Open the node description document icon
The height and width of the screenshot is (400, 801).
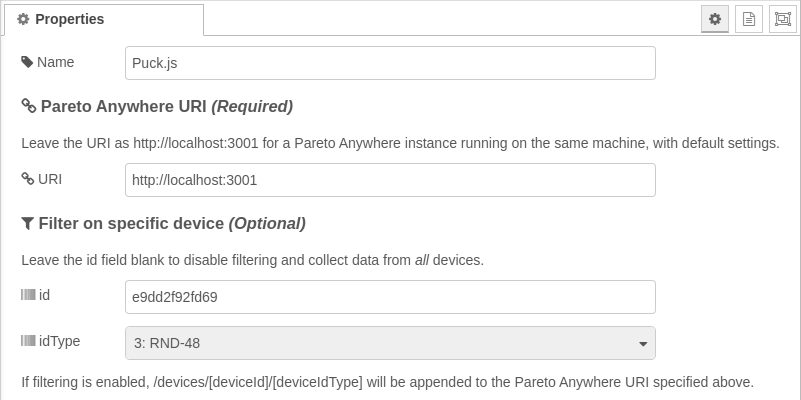pyautogui.click(x=749, y=19)
